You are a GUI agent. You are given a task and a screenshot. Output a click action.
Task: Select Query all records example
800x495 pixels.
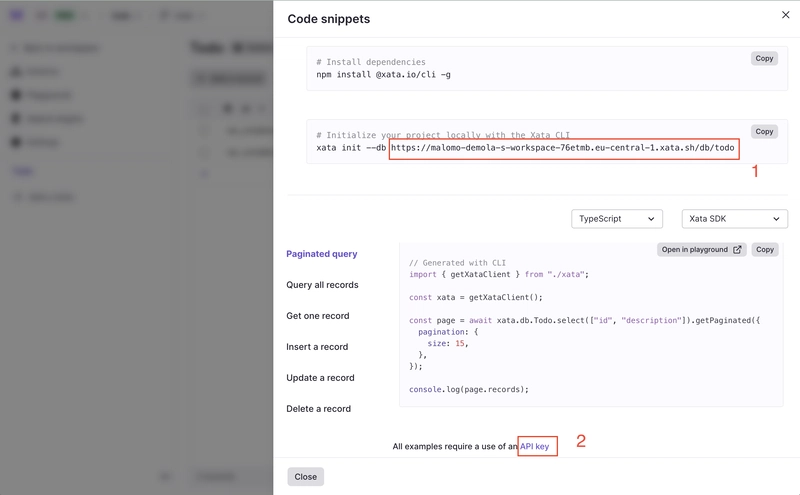click(x=322, y=285)
